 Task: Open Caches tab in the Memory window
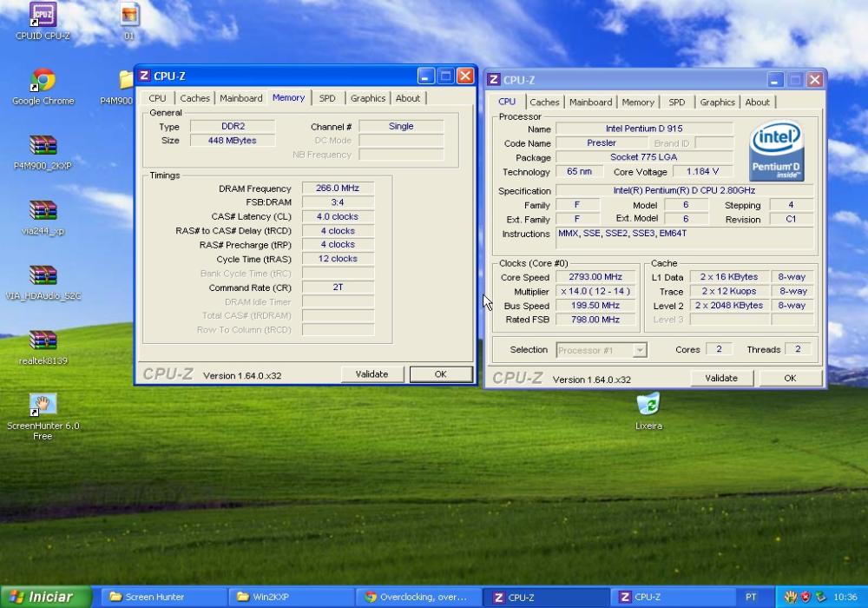click(x=194, y=98)
